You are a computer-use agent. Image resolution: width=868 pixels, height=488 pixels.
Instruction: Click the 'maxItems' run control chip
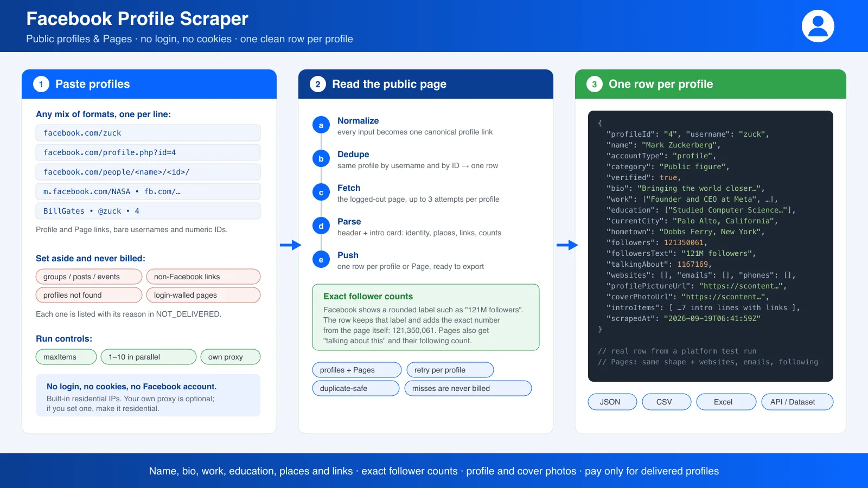tap(66, 357)
